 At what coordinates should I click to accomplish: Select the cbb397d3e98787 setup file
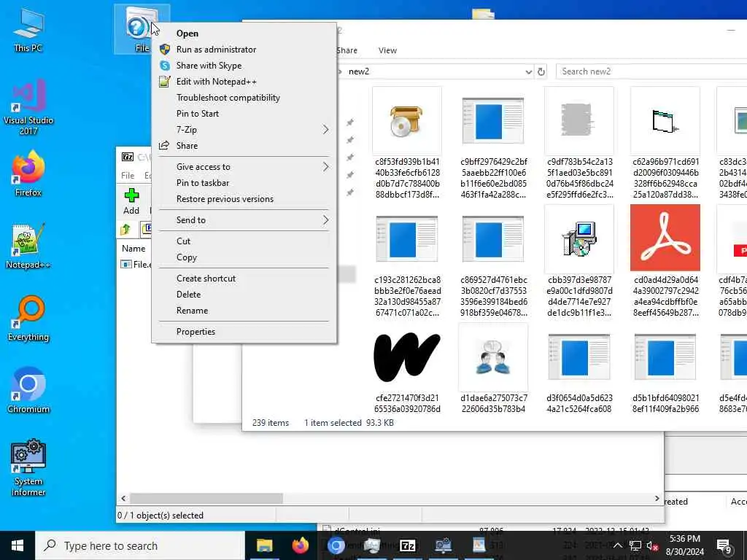tap(578, 238)
